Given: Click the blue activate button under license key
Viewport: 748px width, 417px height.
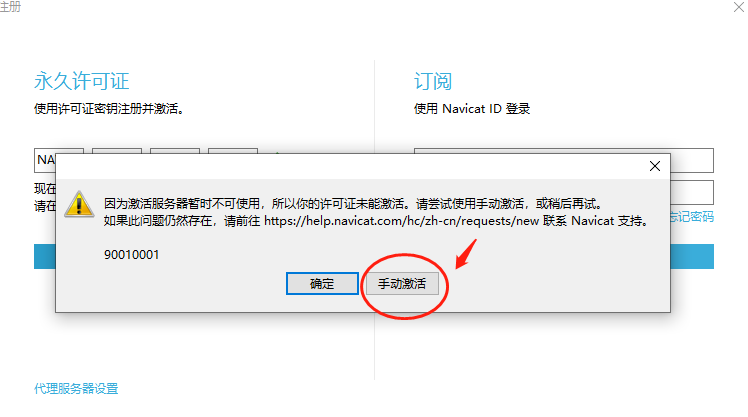Looking at the screenshot, I should [45, 257].
